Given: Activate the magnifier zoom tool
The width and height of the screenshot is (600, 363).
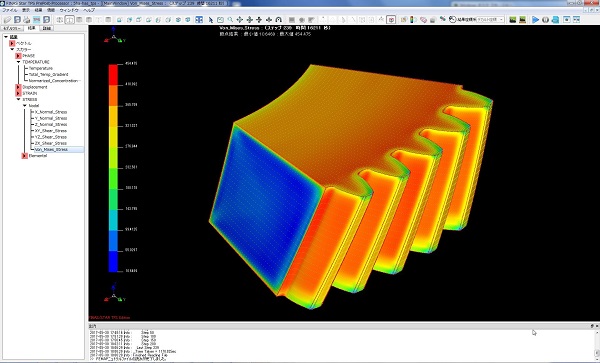Looking at the screenshot, I should coord(230,20).
